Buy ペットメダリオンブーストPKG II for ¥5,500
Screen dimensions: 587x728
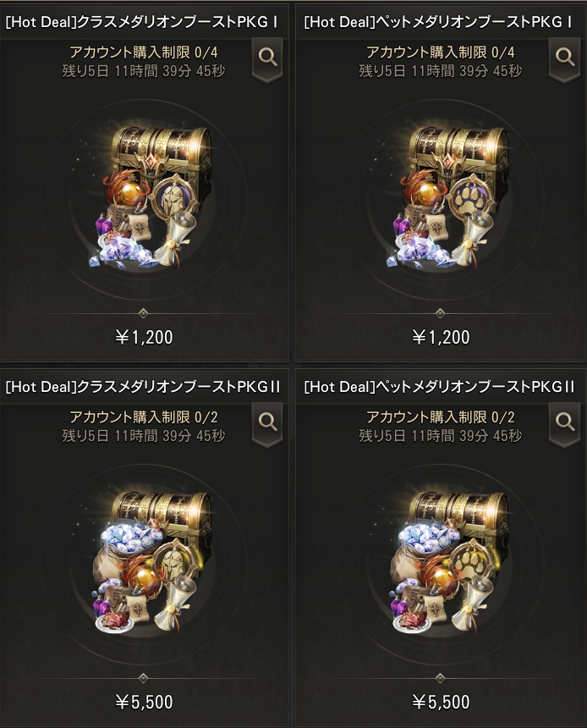441,702
